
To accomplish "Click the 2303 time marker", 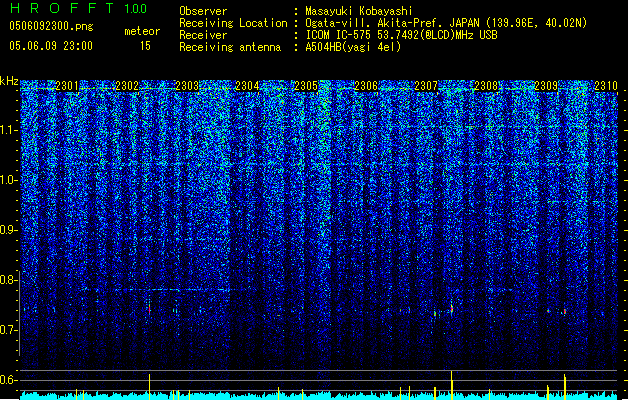I will tap(187, 86).
